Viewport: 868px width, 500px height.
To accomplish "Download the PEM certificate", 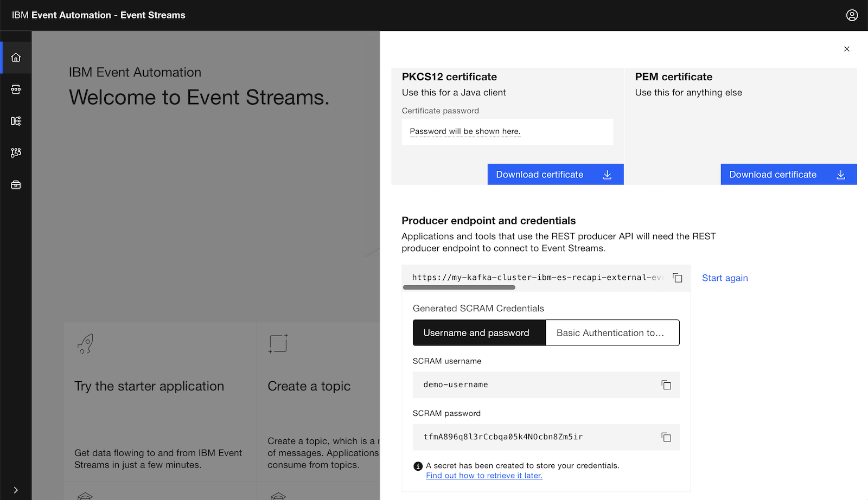I will 788,175.
